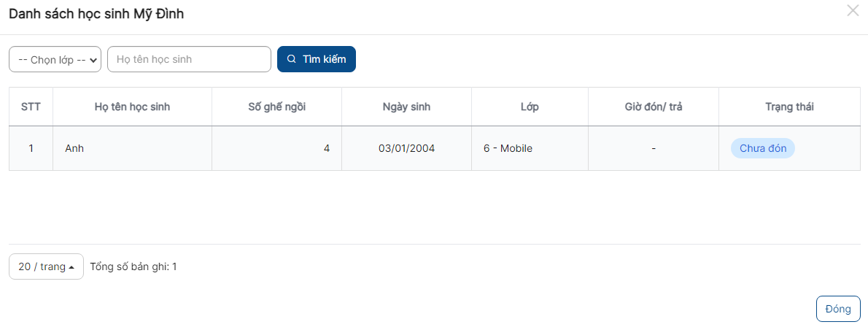The width and height of the screenshot is (868, 330).
Task: Expand the 20 / trang page size selector
Action: tap(47, 266)
